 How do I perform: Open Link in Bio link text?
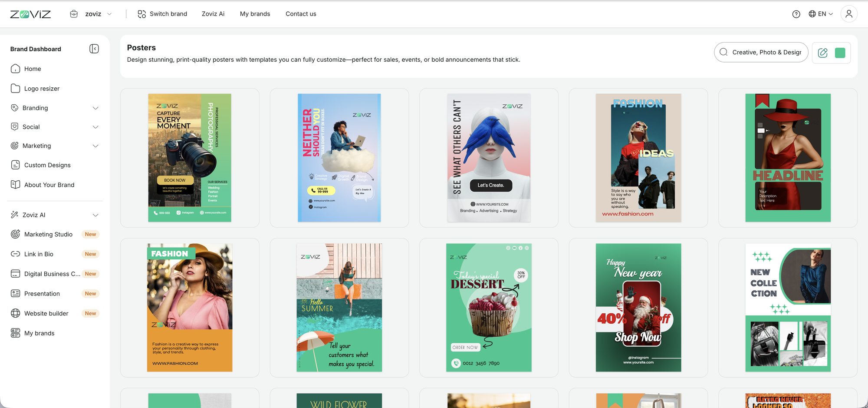(x=39, y=254)
